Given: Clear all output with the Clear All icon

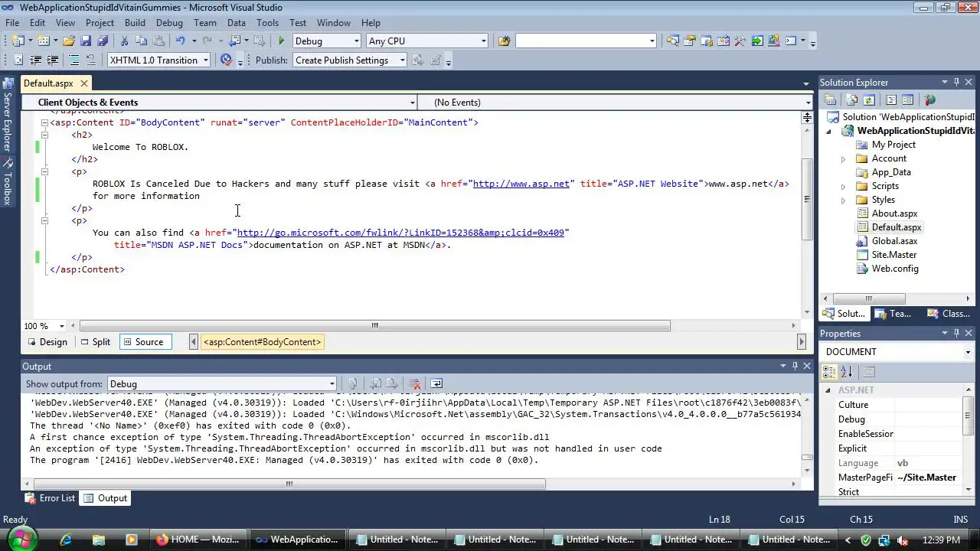Looking at the screenshot, I should point(414,383).
